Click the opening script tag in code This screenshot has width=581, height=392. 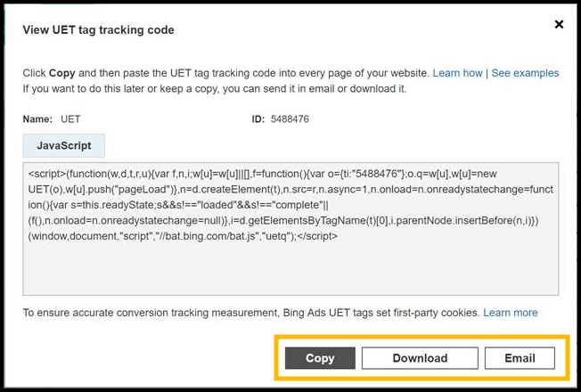tap(50, 176)
